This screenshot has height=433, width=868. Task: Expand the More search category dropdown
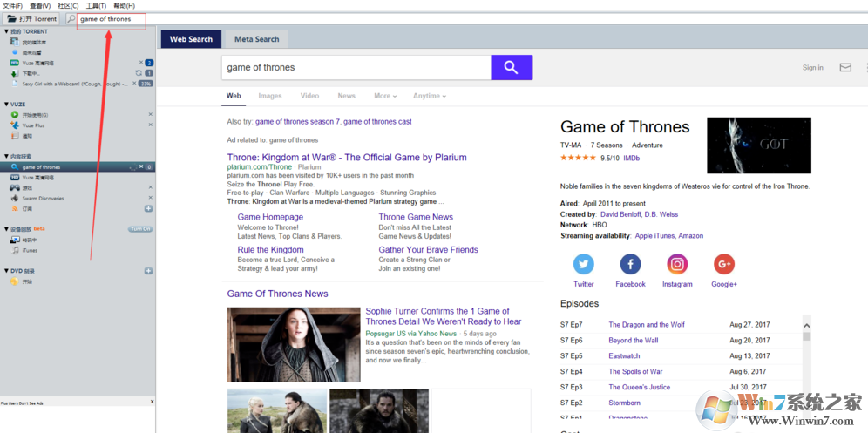click(384, 96)
